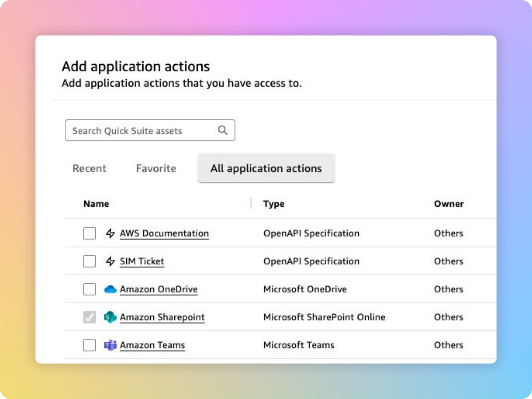Tick the Amazon OneDrive checkbox

click(90, 289)
